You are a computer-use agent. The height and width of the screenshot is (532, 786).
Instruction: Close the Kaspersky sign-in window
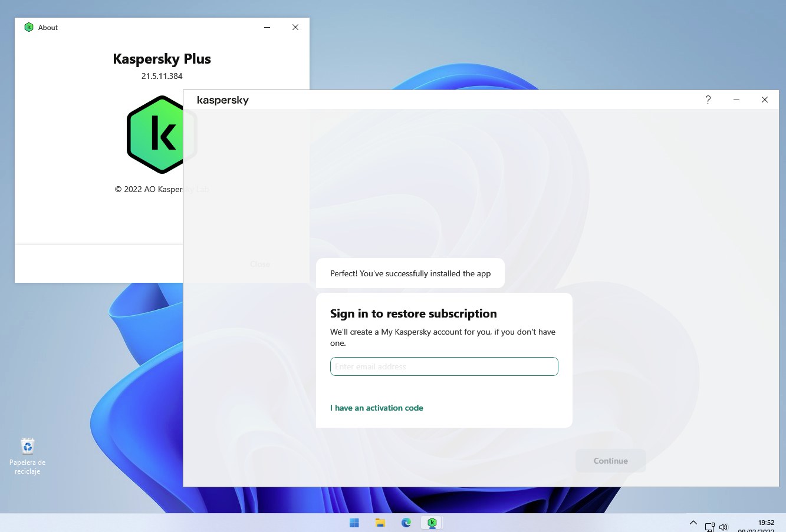click(x=765, y=100)
